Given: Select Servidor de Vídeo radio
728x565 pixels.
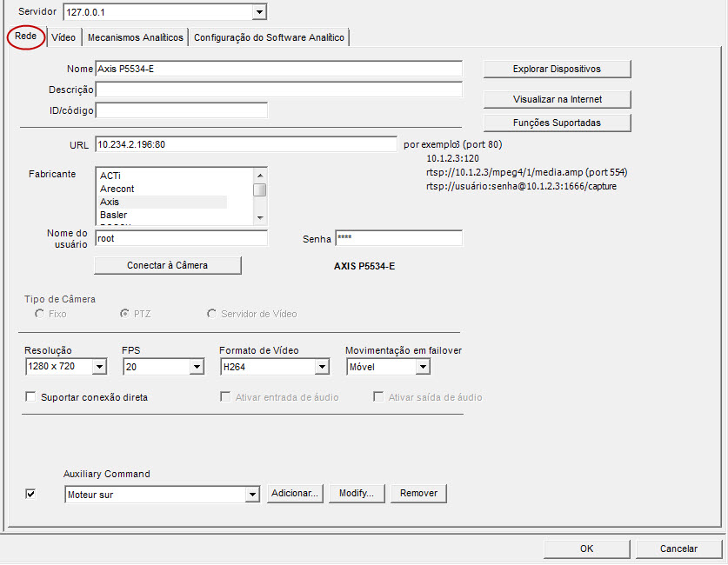Looking at the screenshot, I should click(211, 314).
